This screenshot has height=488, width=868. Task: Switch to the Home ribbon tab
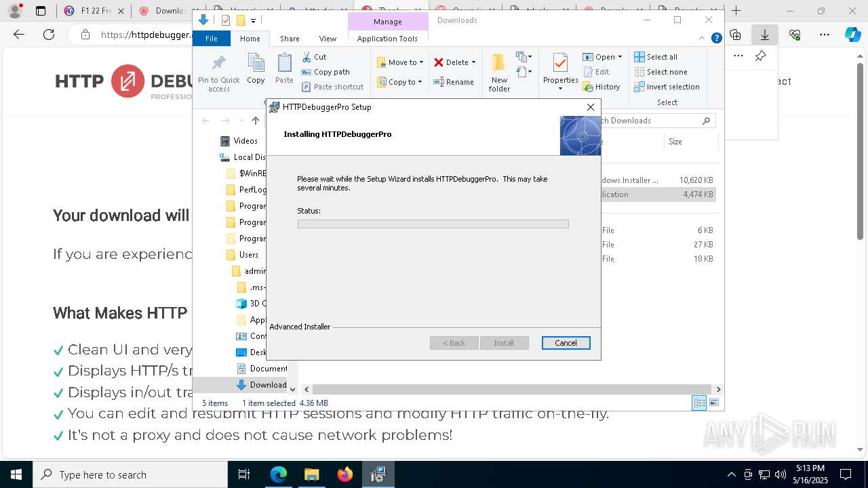(250, 39)
